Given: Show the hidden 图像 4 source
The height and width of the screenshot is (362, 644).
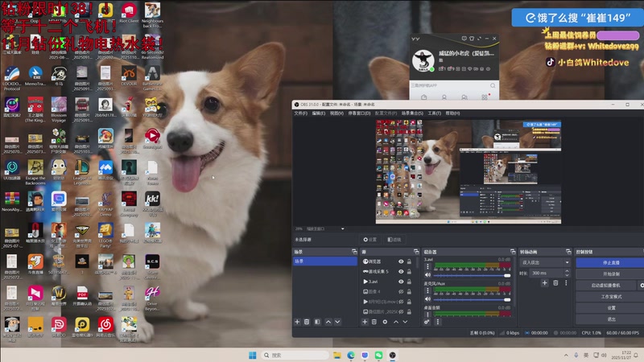Looking at the screenshot, I should coord(401,292).
